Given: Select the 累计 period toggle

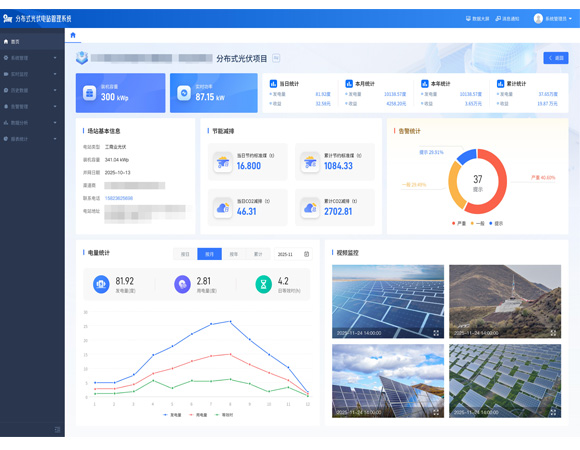Looking at the screenshot, I should click(258, 254).
